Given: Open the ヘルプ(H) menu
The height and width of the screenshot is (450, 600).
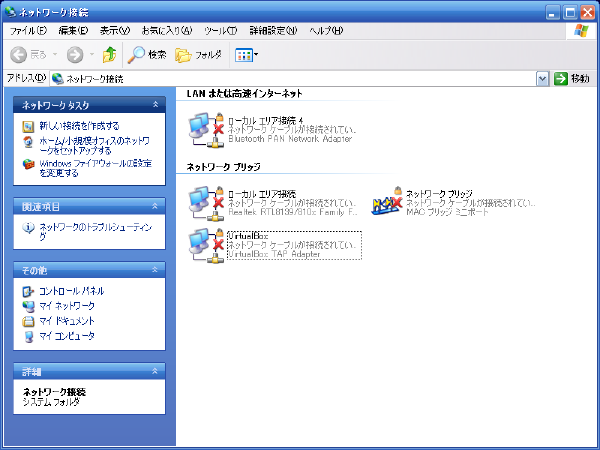Looking at the screenshot, I should [x=326, y=31].
